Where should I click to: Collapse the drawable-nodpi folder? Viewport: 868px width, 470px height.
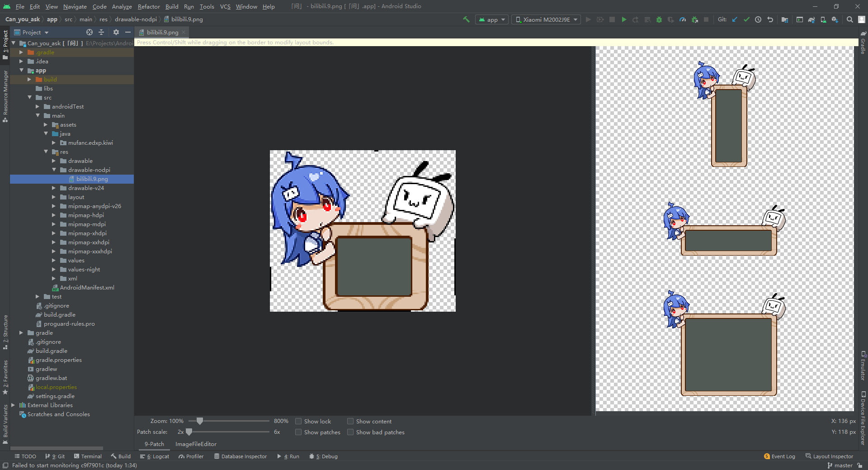pos(54,170)
